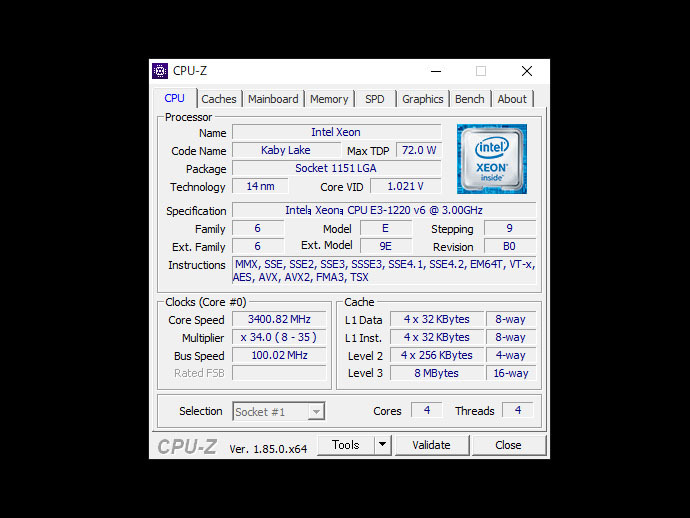Open the SPD tab
The image size is (690, 518).
375,99
